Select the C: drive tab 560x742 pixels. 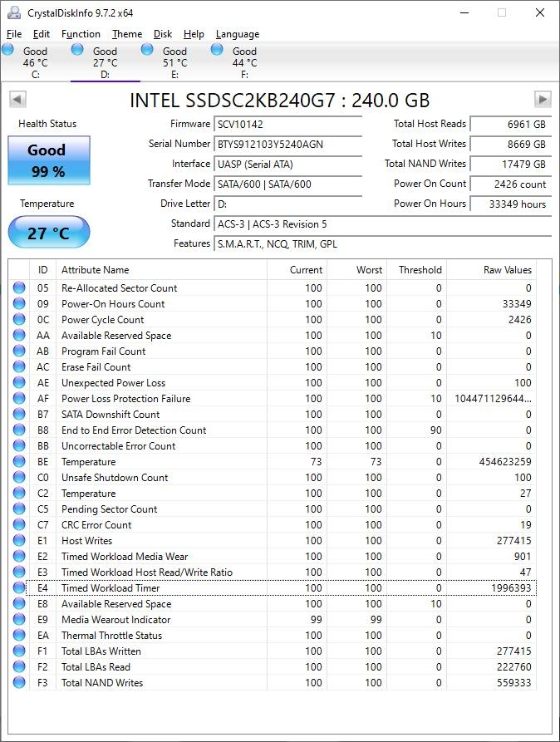pyautogui.click(x=36, y=62)
